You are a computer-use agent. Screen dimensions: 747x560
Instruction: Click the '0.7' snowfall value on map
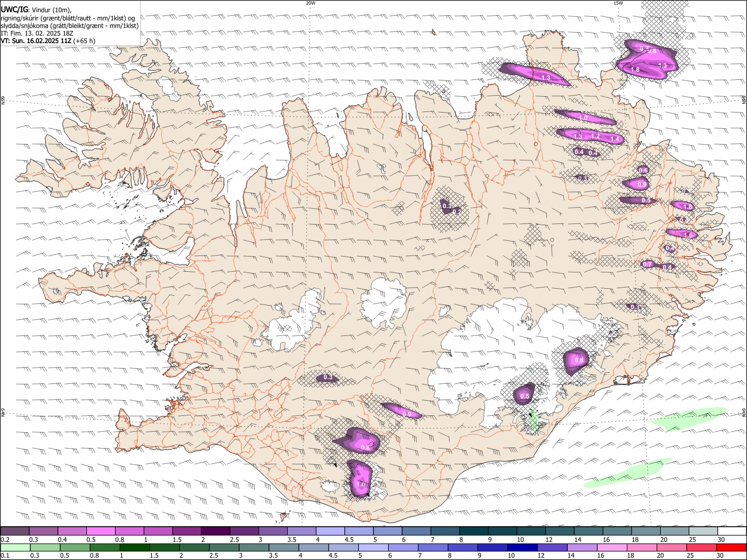[647, 264]
